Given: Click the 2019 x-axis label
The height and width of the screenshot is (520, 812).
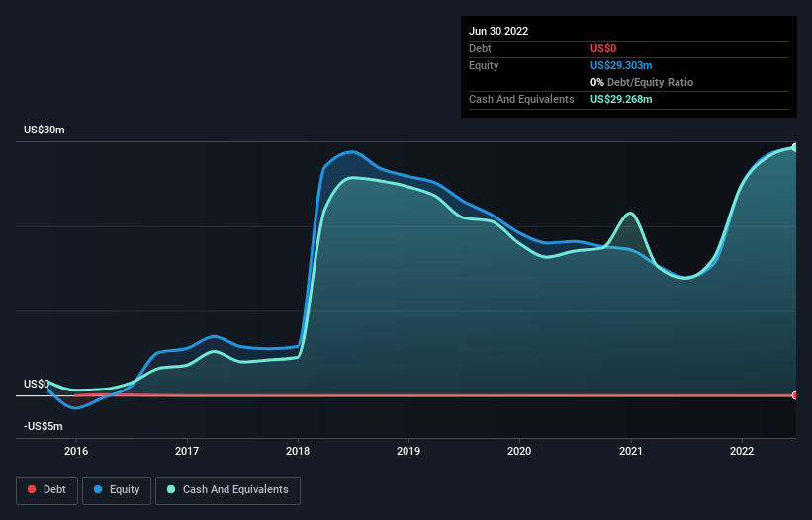Looking at the screenshot, I should [408, 451].
